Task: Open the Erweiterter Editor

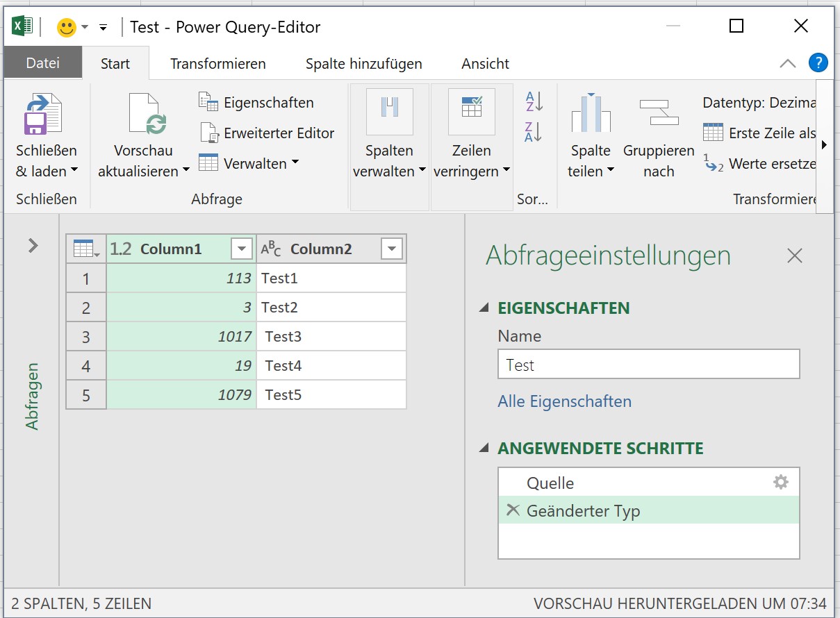Action: click(x=267, y=133)
